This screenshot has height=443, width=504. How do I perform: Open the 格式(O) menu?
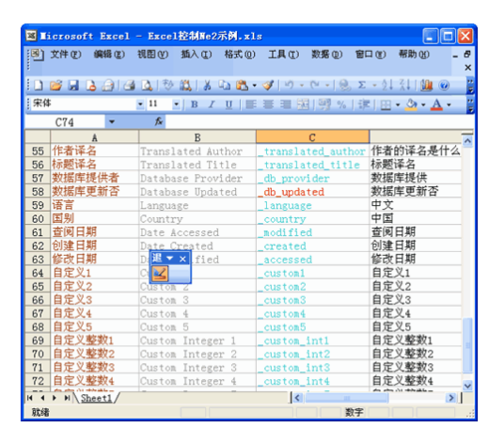click(240, 55)
